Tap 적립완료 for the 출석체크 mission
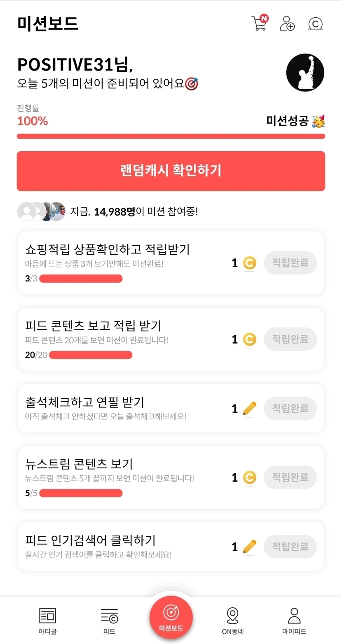The image size is (342, 644). (290, 408)
